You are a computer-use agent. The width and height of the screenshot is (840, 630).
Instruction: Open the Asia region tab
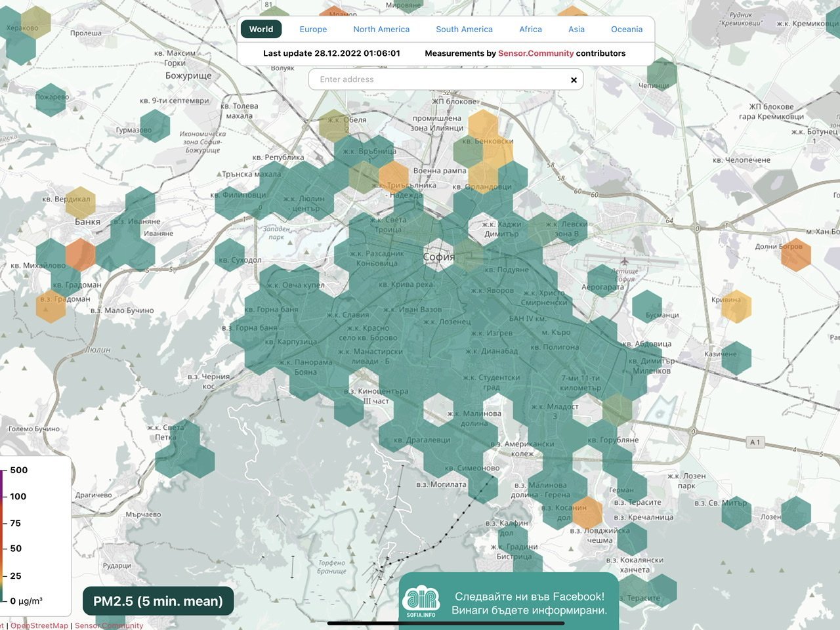pyautogui.click(x=576, y=30)
